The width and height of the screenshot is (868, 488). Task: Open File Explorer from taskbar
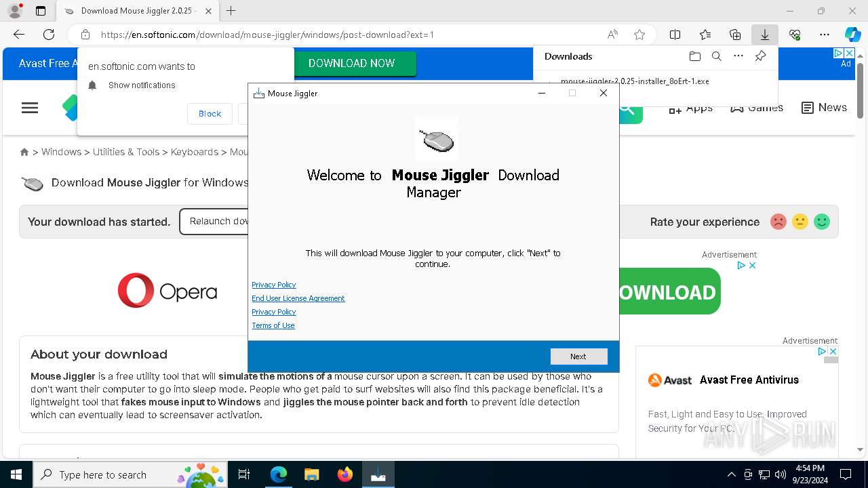point(311,474)
